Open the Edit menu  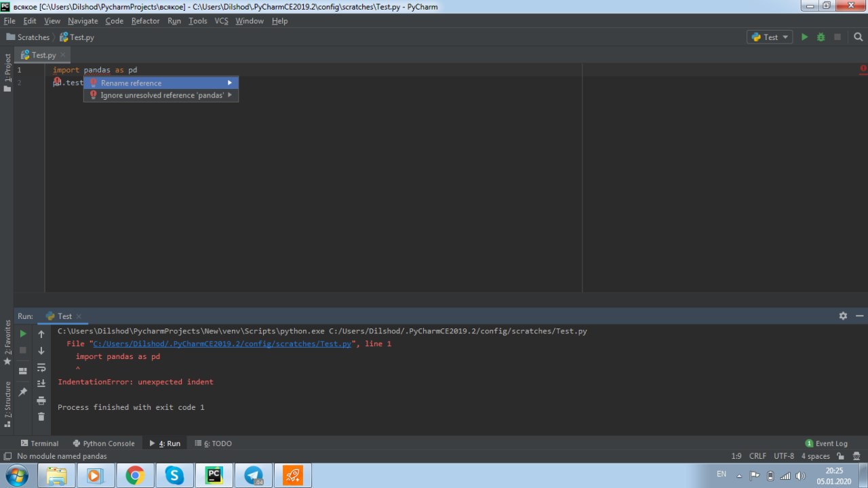(30, 21)
